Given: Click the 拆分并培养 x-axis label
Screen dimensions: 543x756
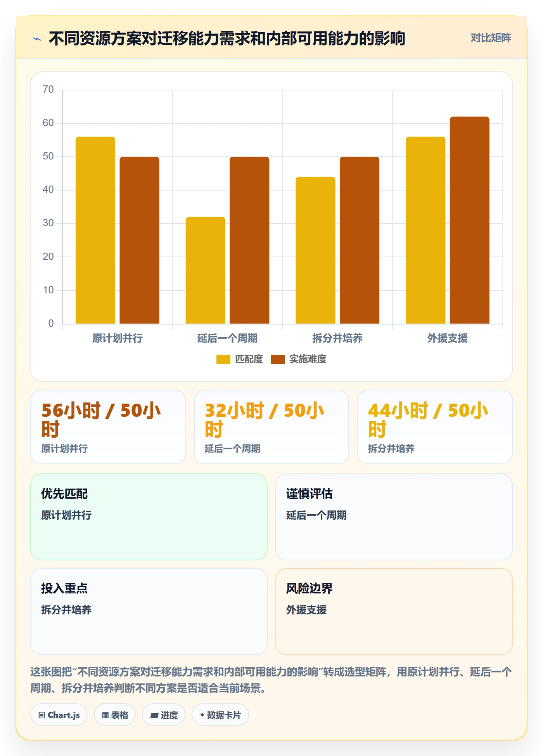Looking at the screenshot, I should point(337,338).
